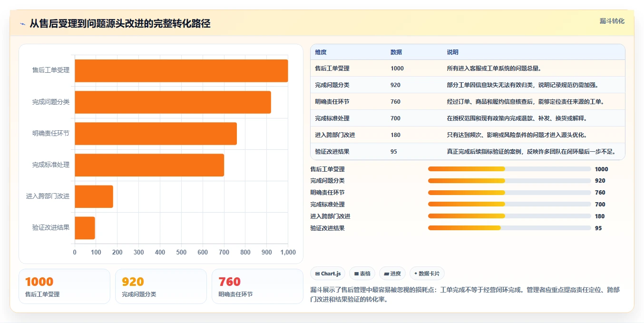The width and height of the screenshot is (644, 323).
Task: Click the 说明 column header
Action: (x=453, y=52)
